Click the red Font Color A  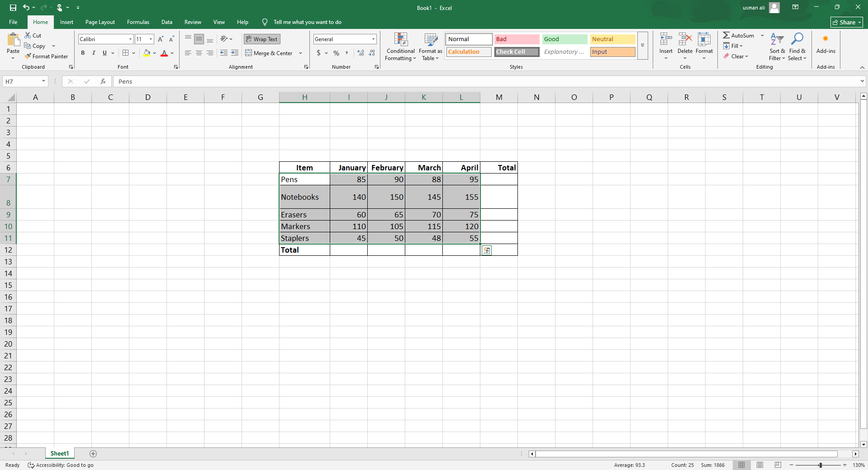(x=164, y=53)
